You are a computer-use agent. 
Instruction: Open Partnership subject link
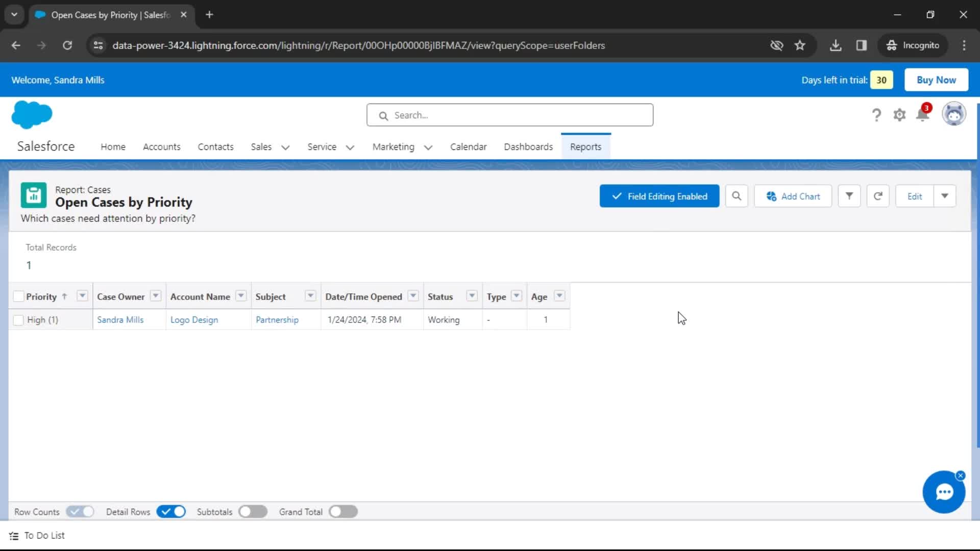(x=277, y=320)
